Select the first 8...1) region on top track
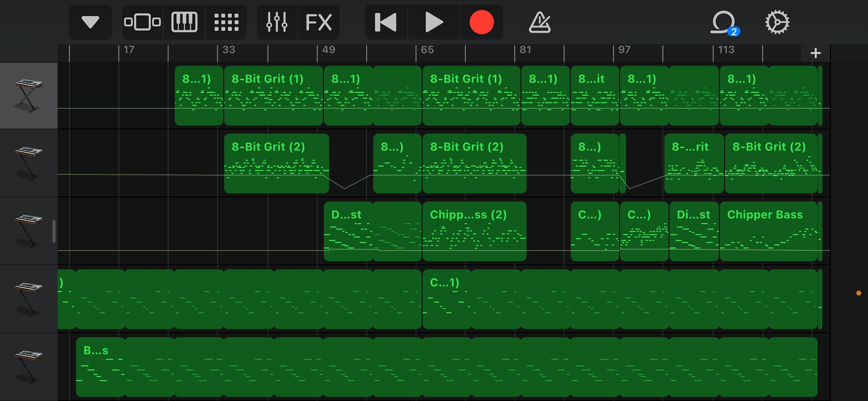The height and width of the screenshot is (401, 868). pyautogui.click(x=199, y=95)
